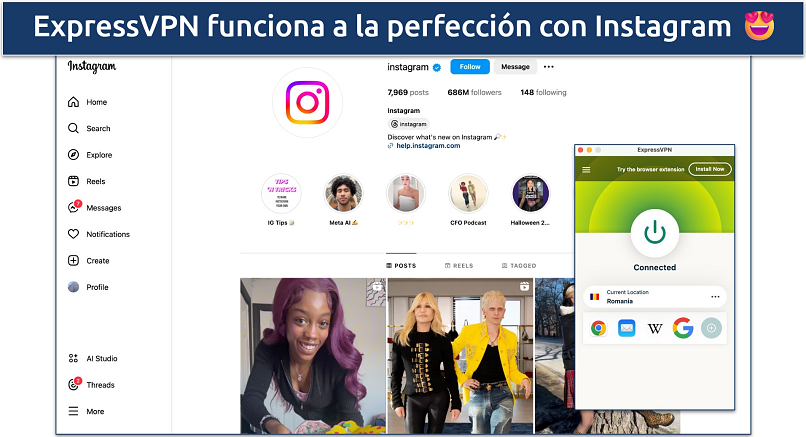
Task: Click the verified badge next to instagram
Action: point(437,67)
